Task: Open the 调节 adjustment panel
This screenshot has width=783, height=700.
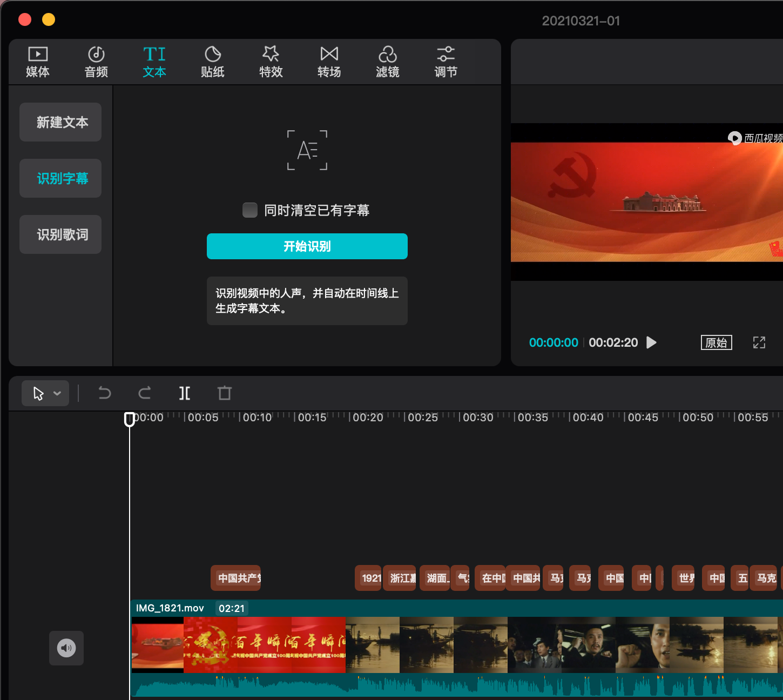Action: click(446, 60)
